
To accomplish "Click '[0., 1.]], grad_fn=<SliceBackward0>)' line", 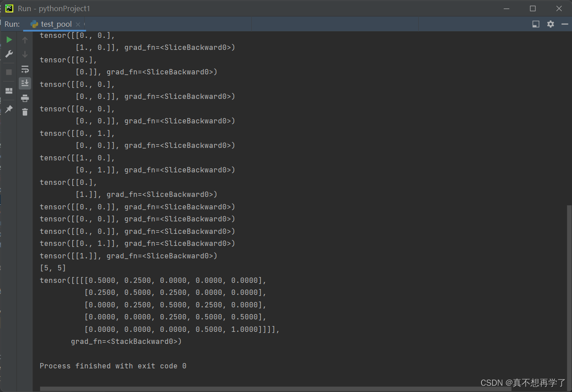I will (x=155, y=170).
